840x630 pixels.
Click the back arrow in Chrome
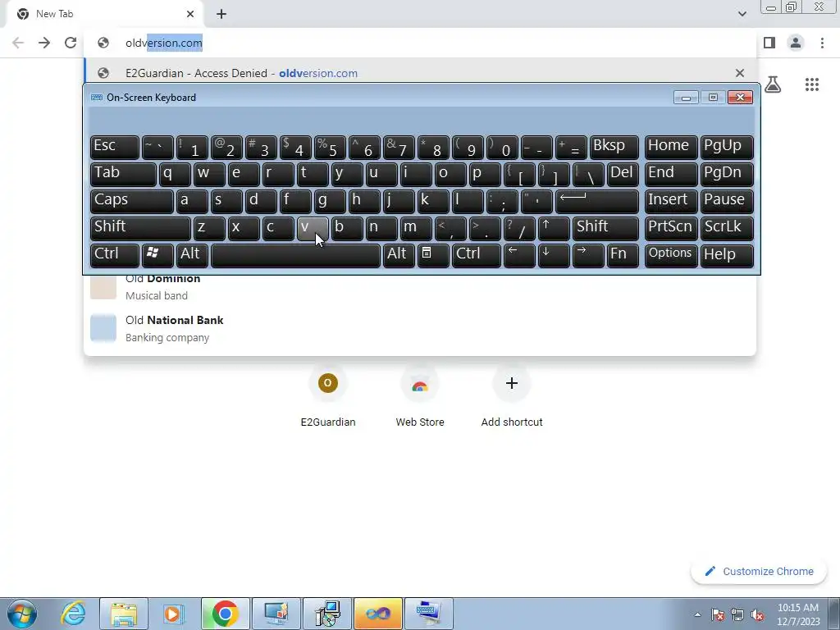18,43
